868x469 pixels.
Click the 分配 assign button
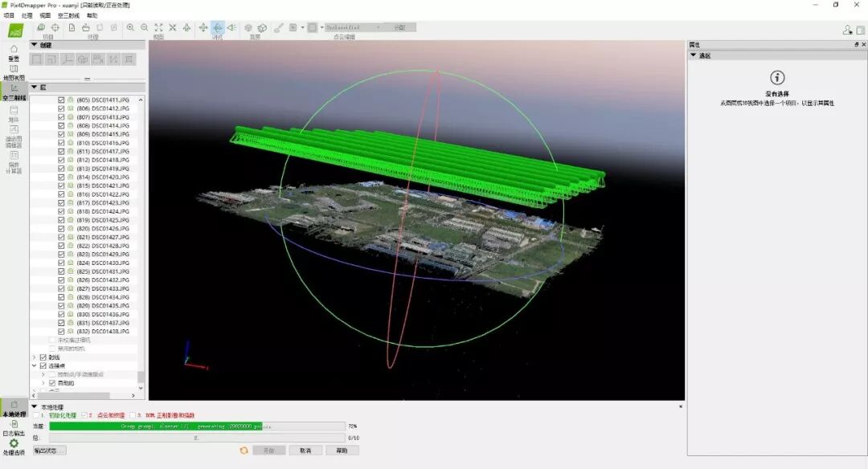pyautogui.click(x=399, y=27)
